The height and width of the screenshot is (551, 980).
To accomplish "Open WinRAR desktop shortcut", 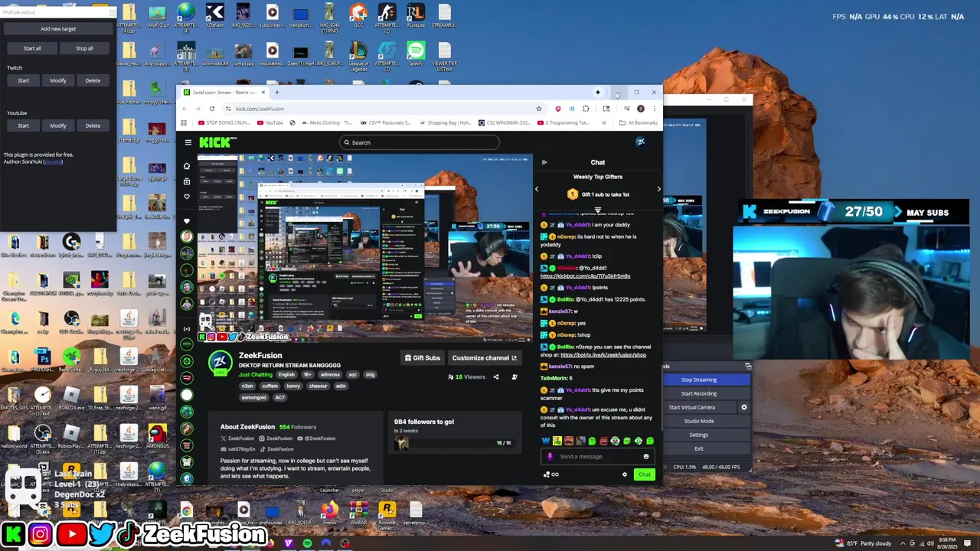I will click(358, 513).
